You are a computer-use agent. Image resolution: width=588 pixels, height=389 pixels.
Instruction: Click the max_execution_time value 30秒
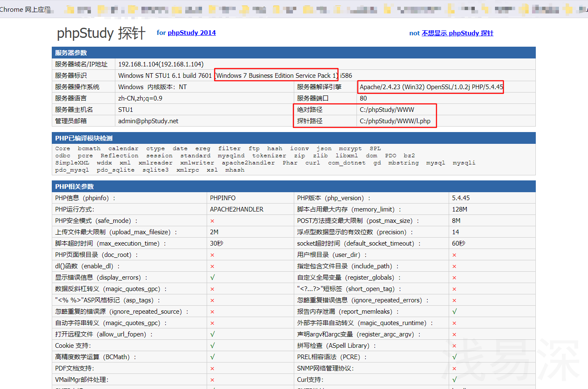(x=217, y=243)
